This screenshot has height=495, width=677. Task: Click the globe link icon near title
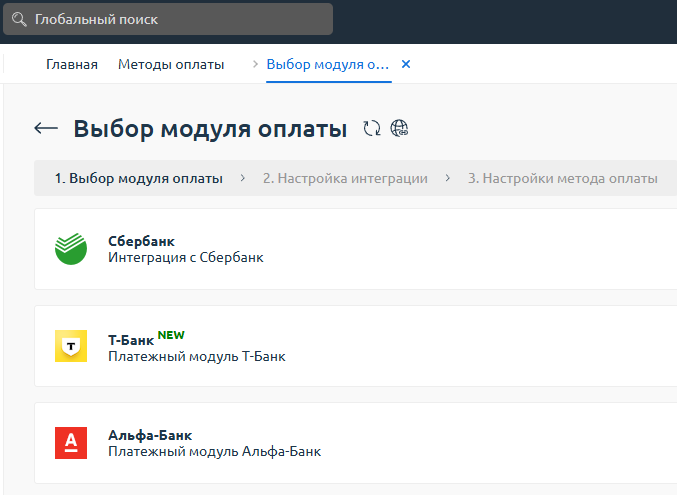(x=399, y=128)
